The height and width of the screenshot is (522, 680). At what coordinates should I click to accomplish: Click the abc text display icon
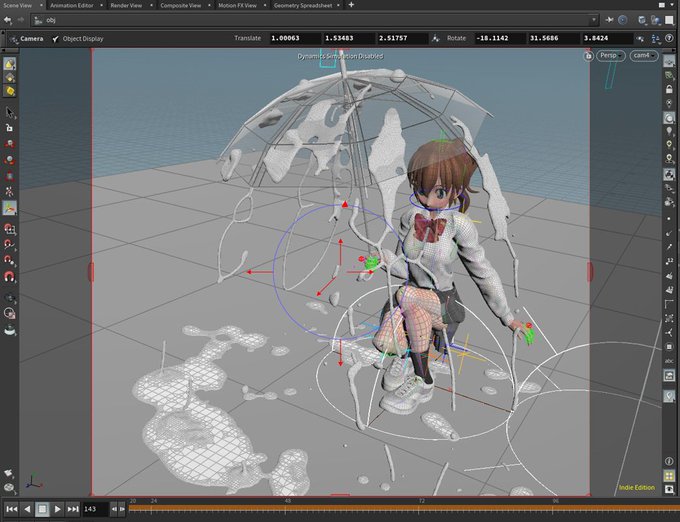669,361
